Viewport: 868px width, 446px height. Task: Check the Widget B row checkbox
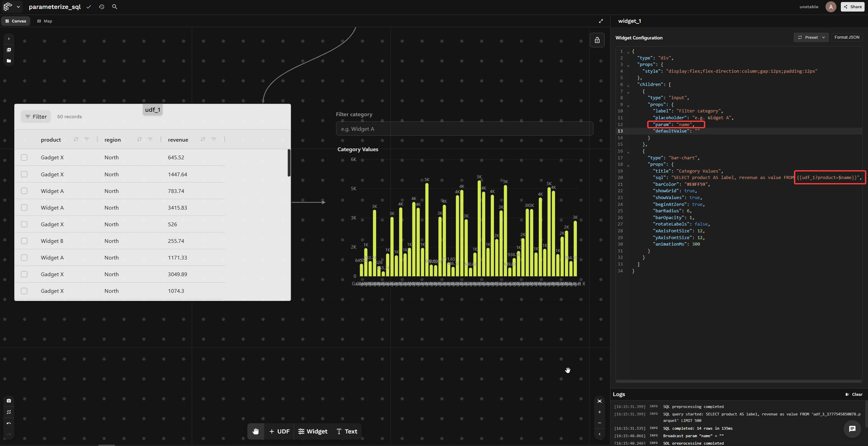tap(24, 241)
